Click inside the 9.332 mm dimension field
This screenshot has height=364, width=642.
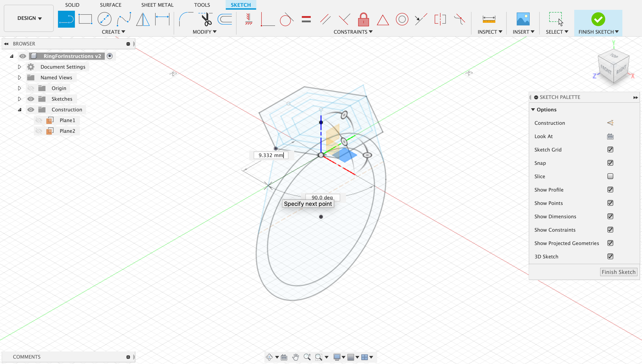tap(271, 155)
